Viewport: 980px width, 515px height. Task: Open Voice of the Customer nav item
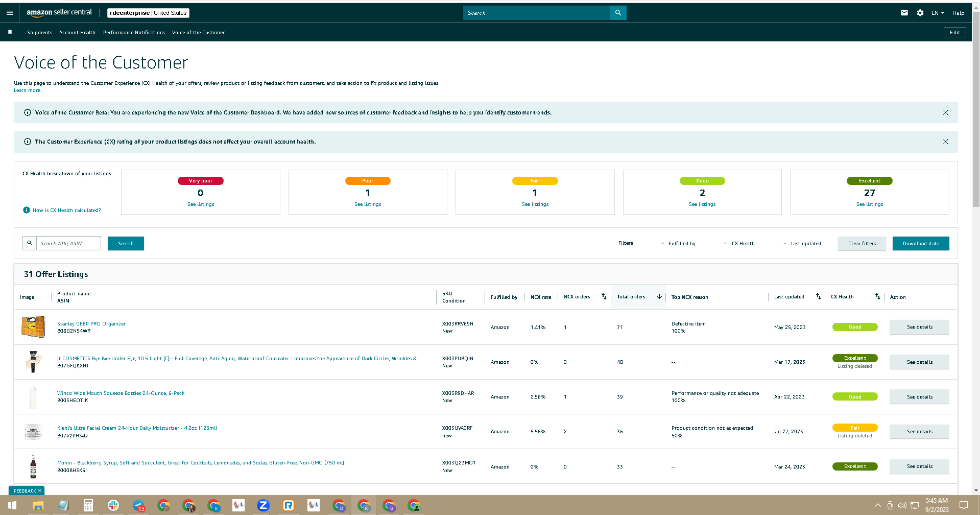click(198, 32)
